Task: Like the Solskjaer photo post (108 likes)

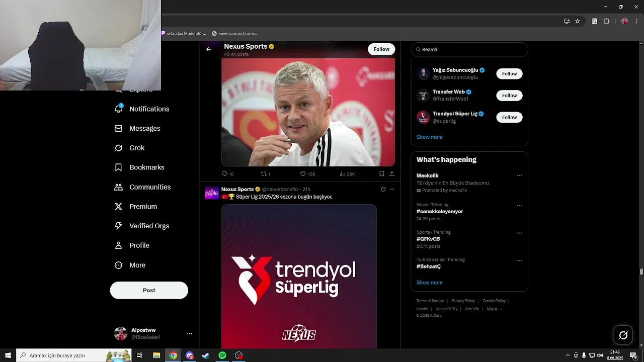Action: [303, 173]
